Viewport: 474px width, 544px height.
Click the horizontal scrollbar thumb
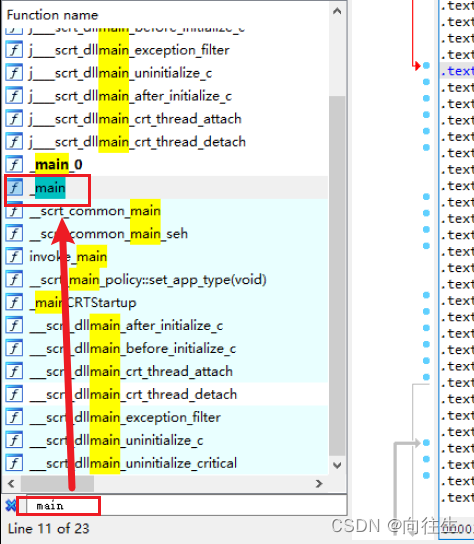coord(57,483)
